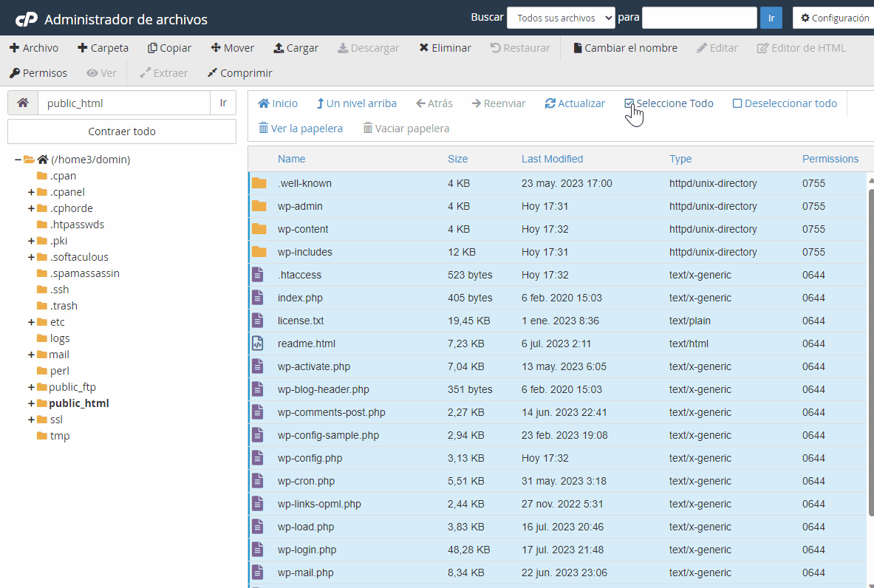Click the Editar toolbar button
Screen dimensions: 874x588
[x=717, y=48]
